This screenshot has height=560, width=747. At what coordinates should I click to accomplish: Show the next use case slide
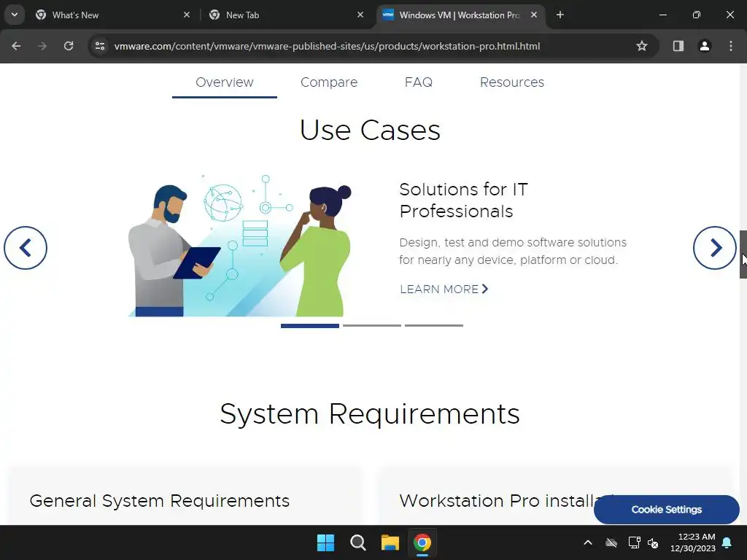tap(715, 248)
